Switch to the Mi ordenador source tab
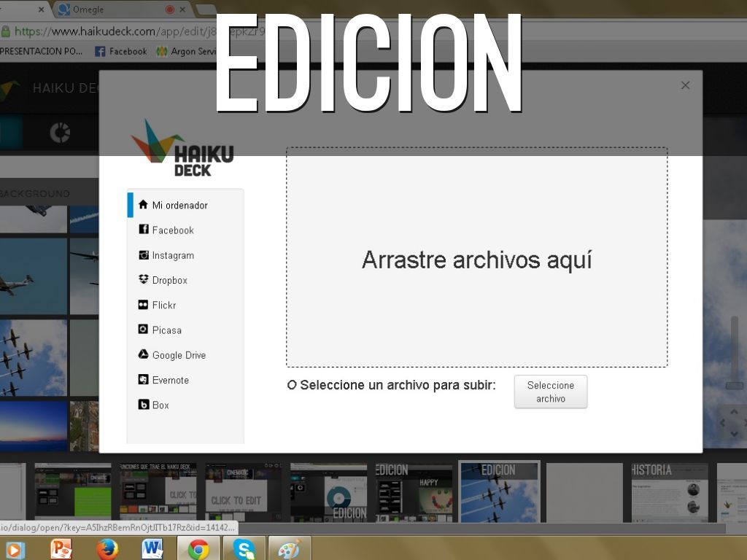The width and height of the screenshot is (747, 560). [179, 206]
